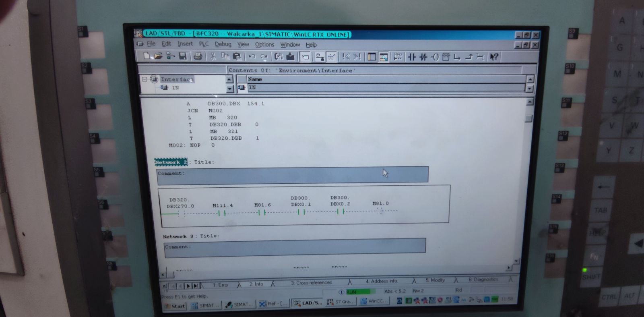Screen dimensions: 644x317
Task: Click the Undo arrow icon
Action: 252,56
